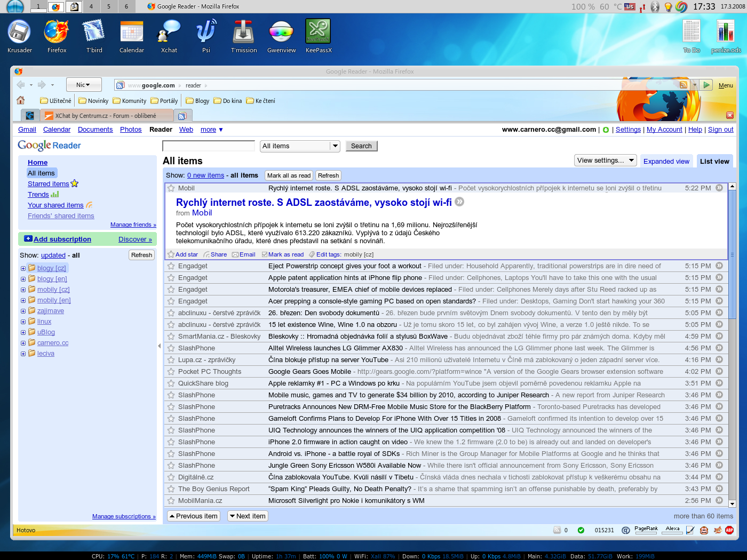747x560 pixels.
Task: Click the Reader search input field
Action: click(x=209, y=146)
